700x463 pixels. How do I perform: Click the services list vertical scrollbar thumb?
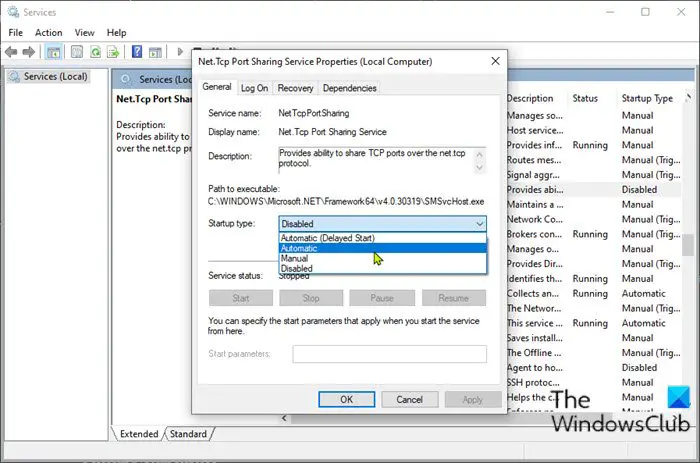(688, 245)
